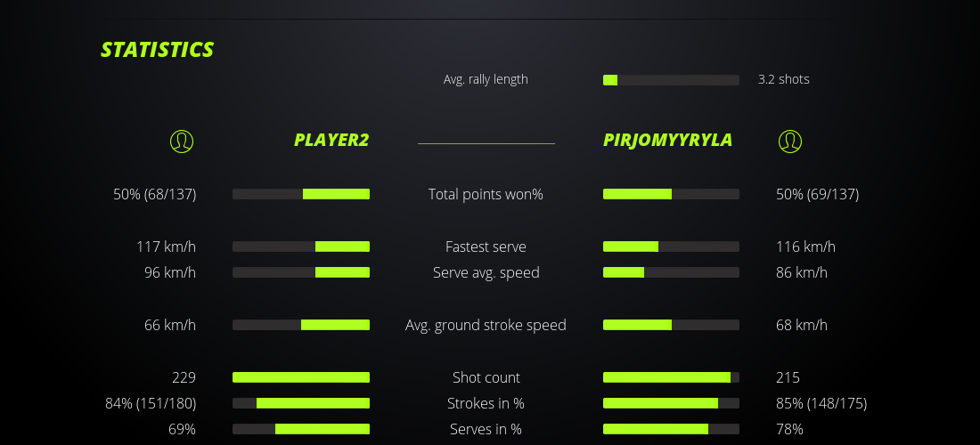Viewport: 980px width, 445px height.
Task: Click PLAYER2's Avg. ground stroke speed bar
Action: [x=301, y=325]
